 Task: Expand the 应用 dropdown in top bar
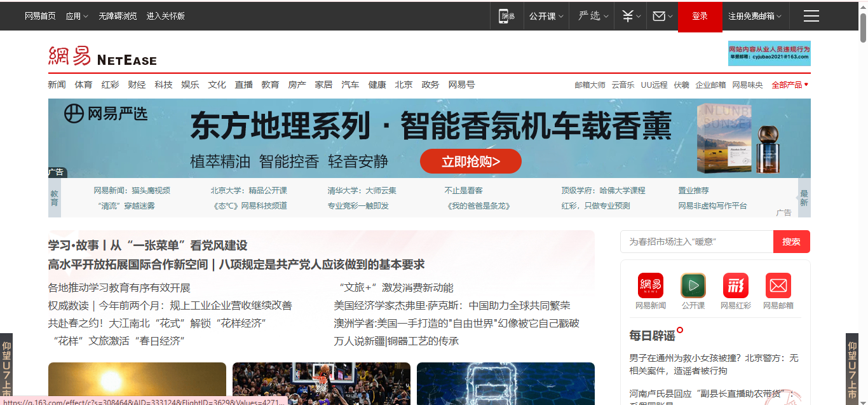tap(77, 16)
